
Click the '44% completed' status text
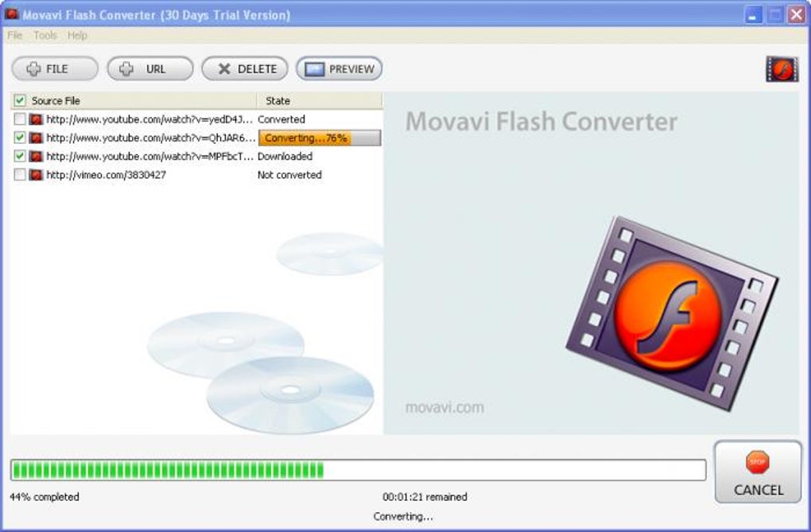[45, 497]
